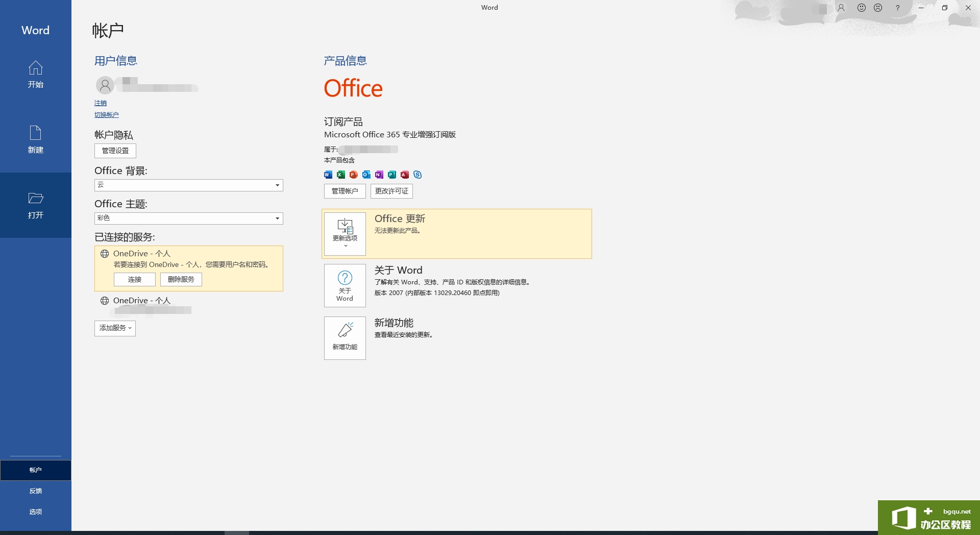
Task: Click 连接 to connect OneDrive
Action: pyautogui.click(x=135, y=280)
